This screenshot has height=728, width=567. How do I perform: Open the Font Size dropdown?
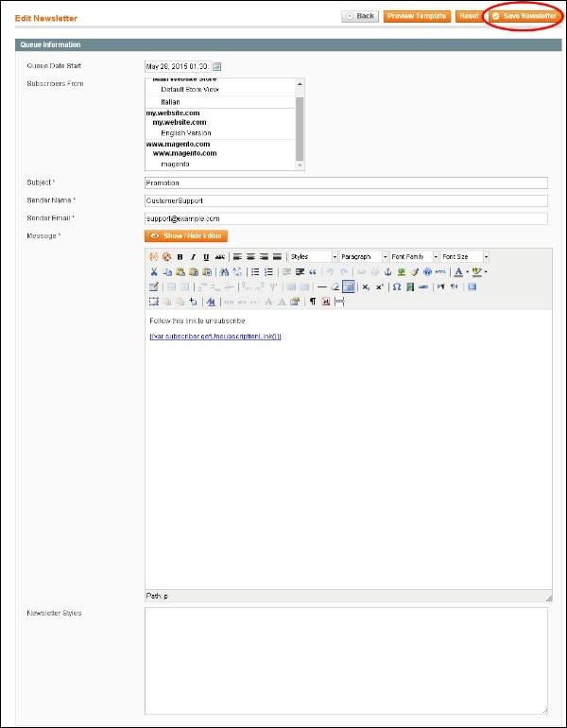pyautogui.click(x=465, y=257)
